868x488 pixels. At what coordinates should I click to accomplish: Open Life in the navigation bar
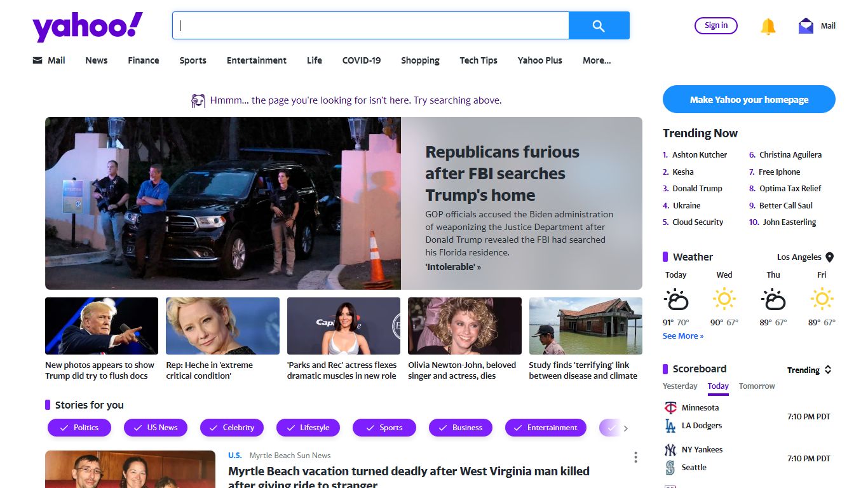315,60
